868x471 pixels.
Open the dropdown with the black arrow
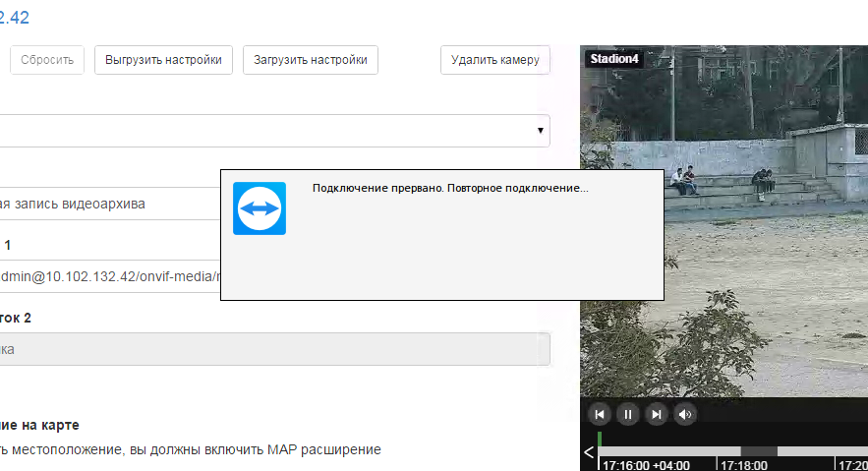coord(274,131)
